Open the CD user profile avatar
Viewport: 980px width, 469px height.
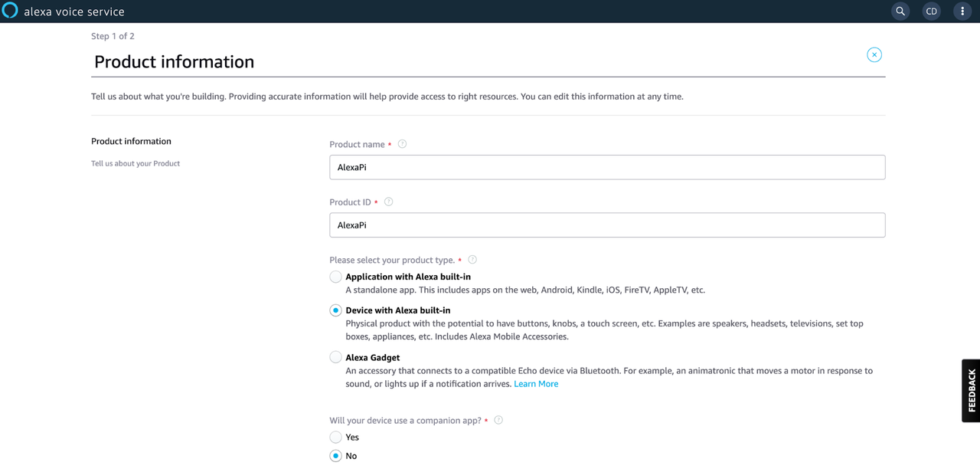pos(931,11)
